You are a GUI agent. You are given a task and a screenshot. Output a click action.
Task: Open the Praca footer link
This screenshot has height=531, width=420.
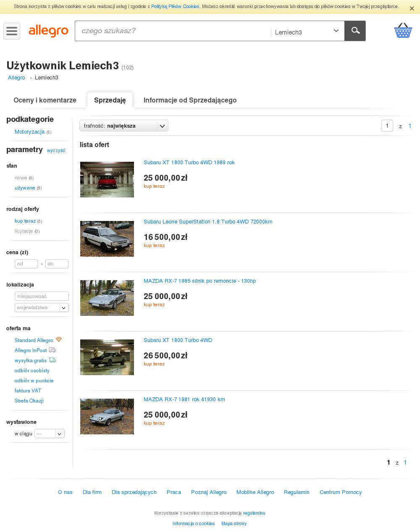pos(174,492)
